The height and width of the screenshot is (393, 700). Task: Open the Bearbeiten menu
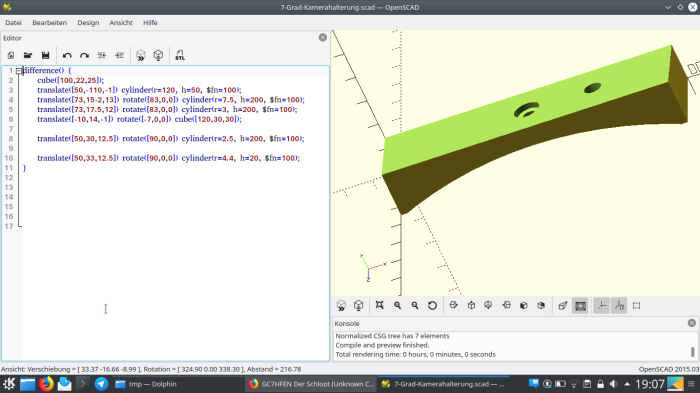coord(50,23)
